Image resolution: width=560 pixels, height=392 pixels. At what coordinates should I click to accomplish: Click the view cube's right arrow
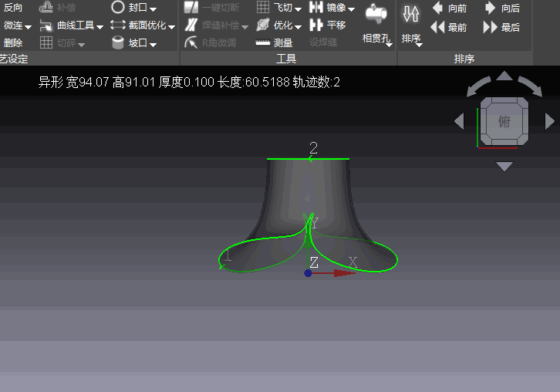pos(550,121)
